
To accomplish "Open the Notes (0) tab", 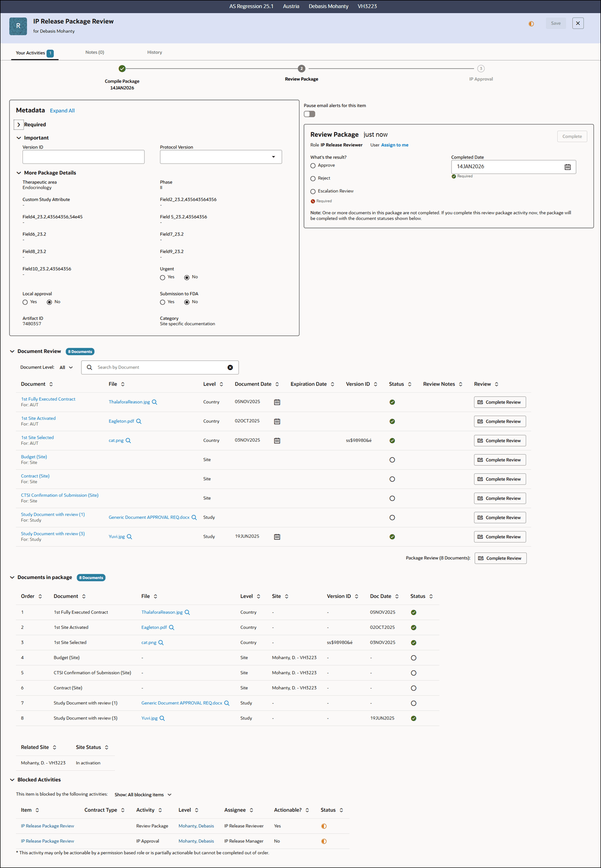I will tap(94, 52).
